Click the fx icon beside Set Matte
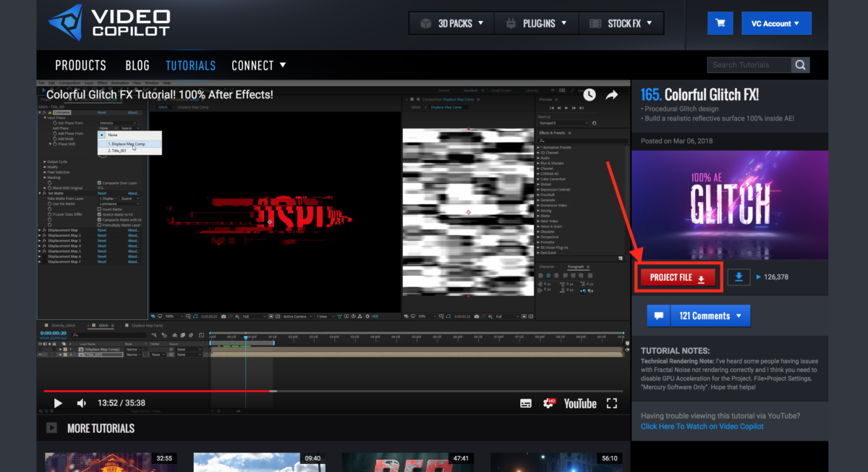This screenshot has width=868, height=472. 44,193
